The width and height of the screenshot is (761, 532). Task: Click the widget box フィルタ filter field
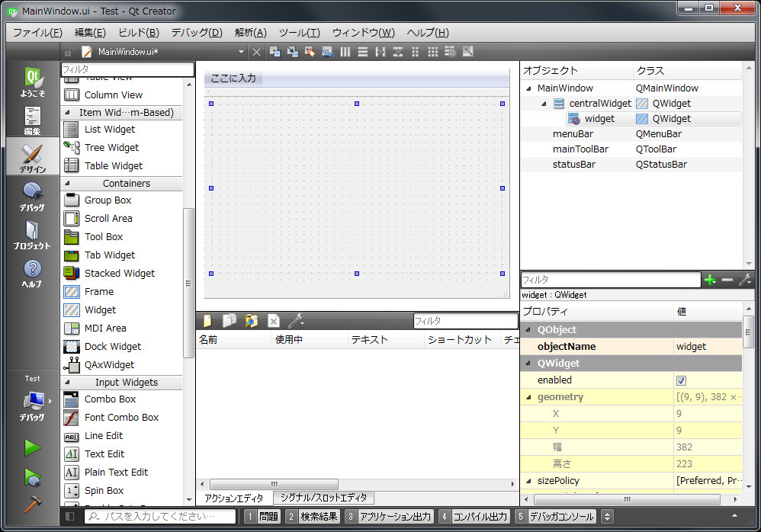point(127,69)
